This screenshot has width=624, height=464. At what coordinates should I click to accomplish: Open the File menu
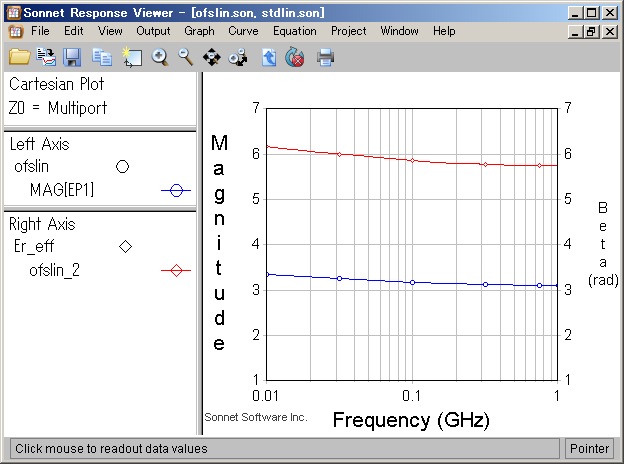[40, 31]
